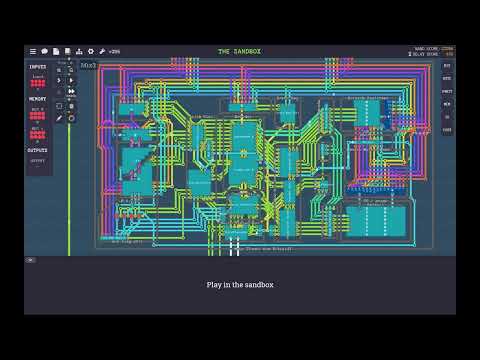Viewport: 480px width, 360px height.
Task: Open the hamburger main menu
Action: 33,51
